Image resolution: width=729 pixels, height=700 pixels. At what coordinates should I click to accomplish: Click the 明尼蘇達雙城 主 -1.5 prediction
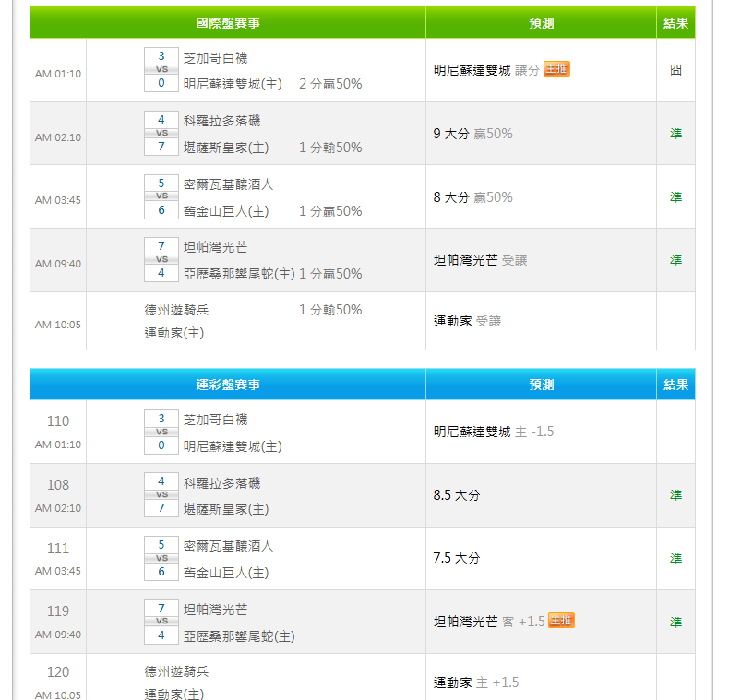click(494, 432)
